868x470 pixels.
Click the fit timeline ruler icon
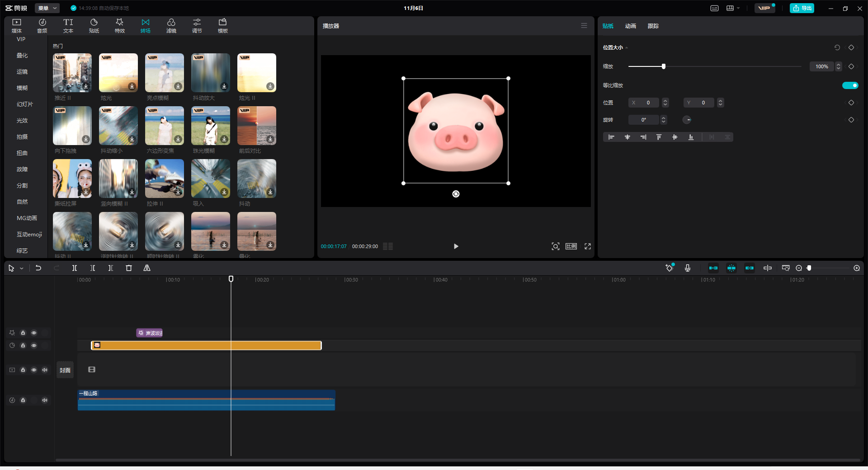(786, 268)
